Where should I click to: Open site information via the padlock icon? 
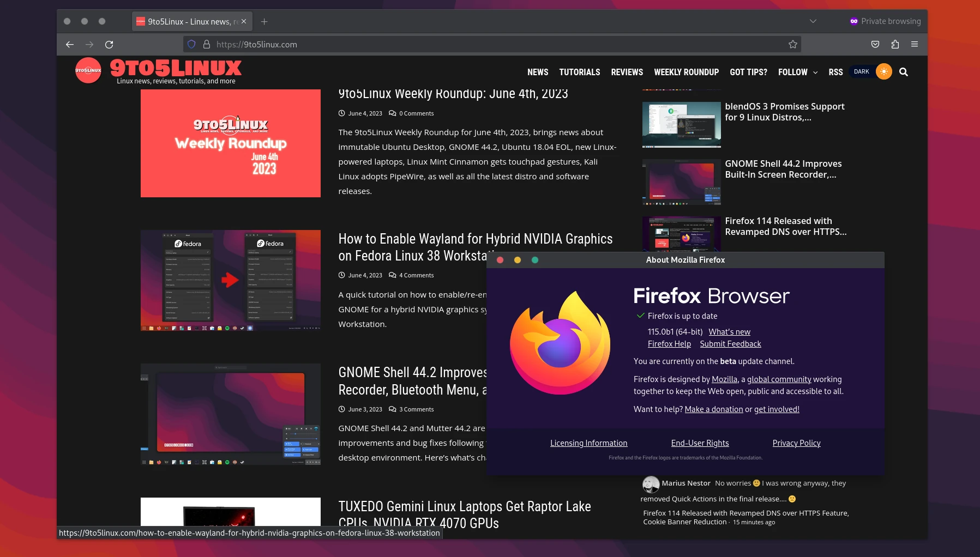tap(206, 44)
